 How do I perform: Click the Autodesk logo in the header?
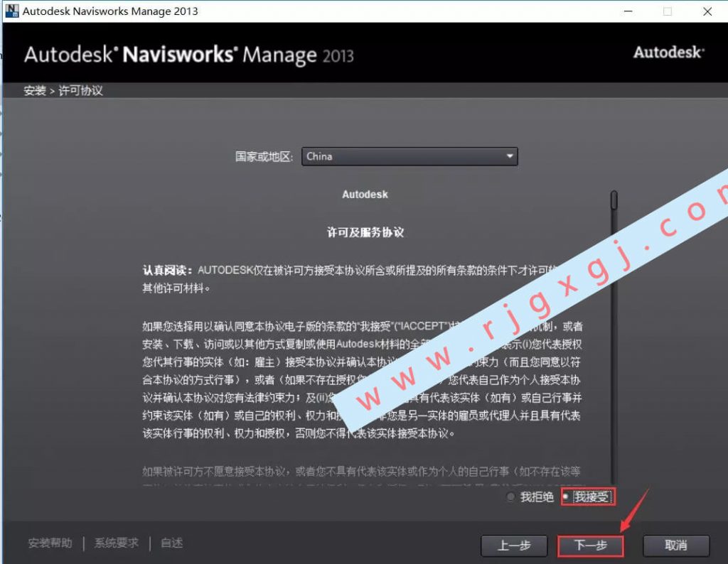[669, 53]
